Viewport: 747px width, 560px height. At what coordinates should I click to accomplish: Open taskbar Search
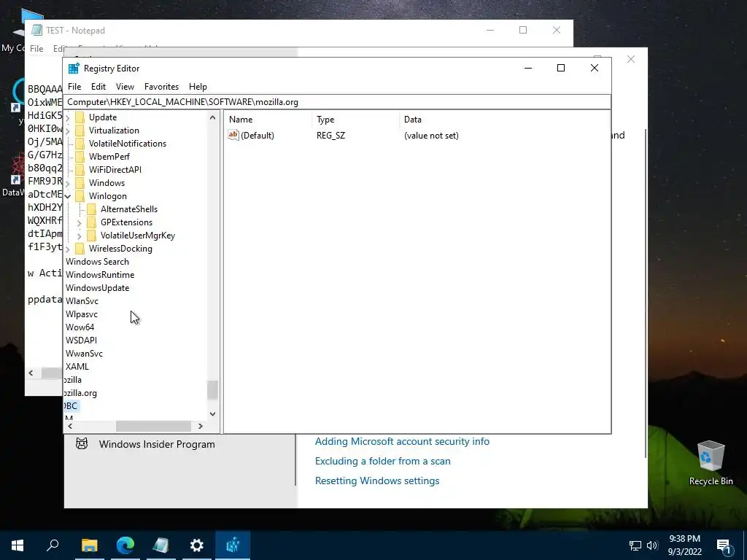pyautogui.click(x=53, y=545)
